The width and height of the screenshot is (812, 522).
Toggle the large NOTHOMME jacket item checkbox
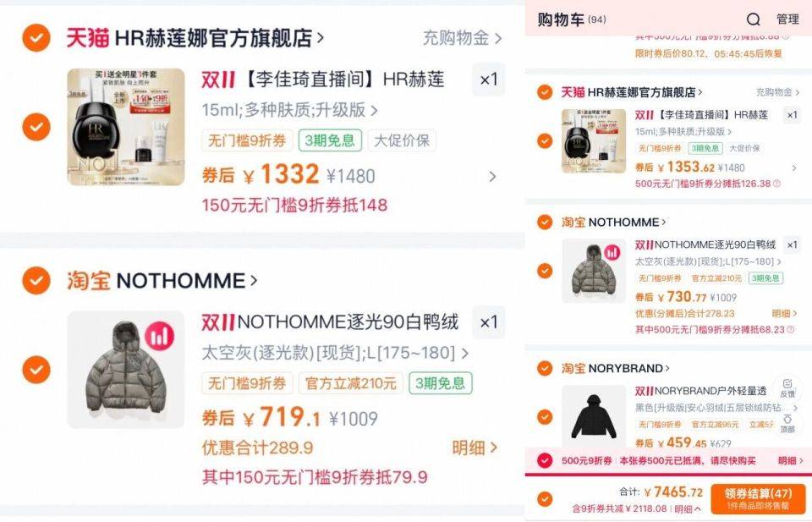point(36,369)
